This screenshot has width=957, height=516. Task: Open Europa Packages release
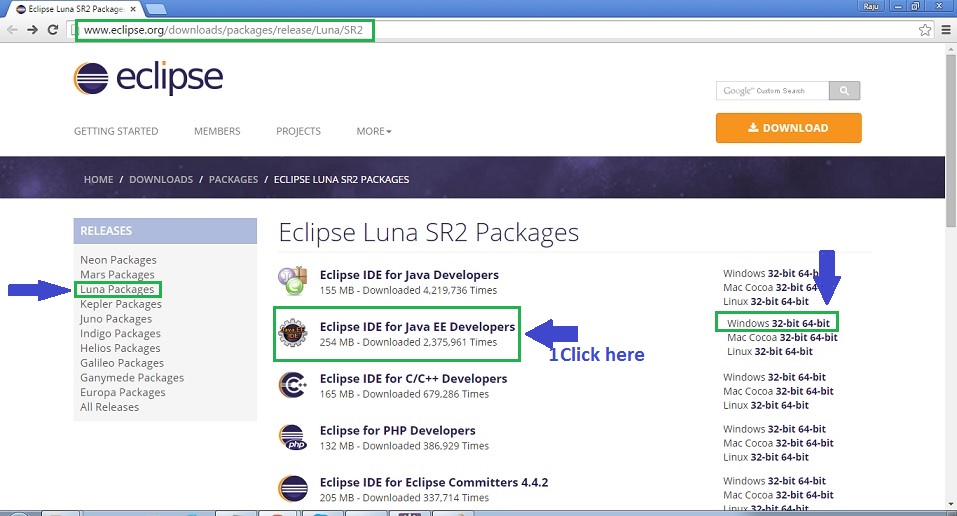pos(123,391)
